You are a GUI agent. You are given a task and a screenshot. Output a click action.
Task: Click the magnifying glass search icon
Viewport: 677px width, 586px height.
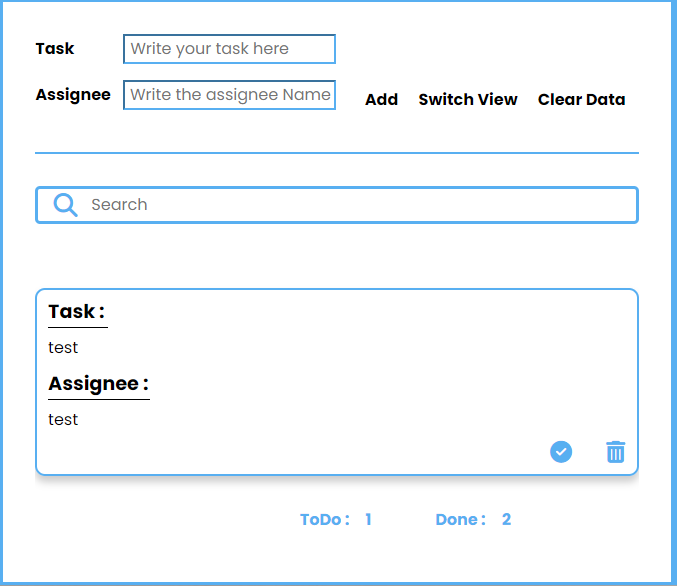(x=65, y=205)
